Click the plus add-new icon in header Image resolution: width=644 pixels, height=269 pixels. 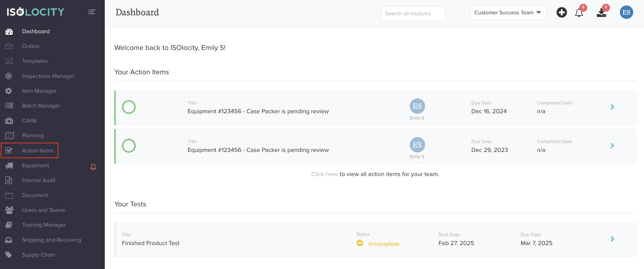(561, 12)
